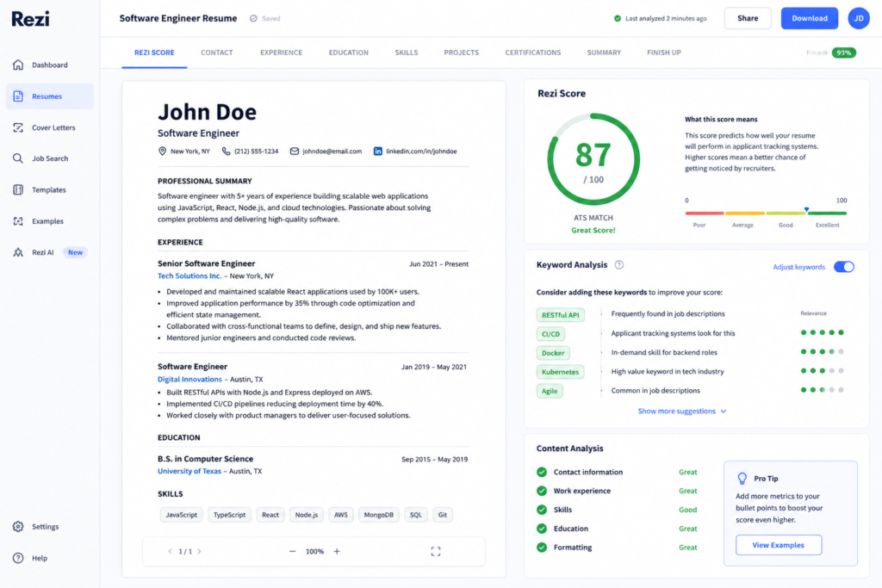Click the Examples icon in sidebar
Screen dimensions: 882x588
(x=18, y=221)
